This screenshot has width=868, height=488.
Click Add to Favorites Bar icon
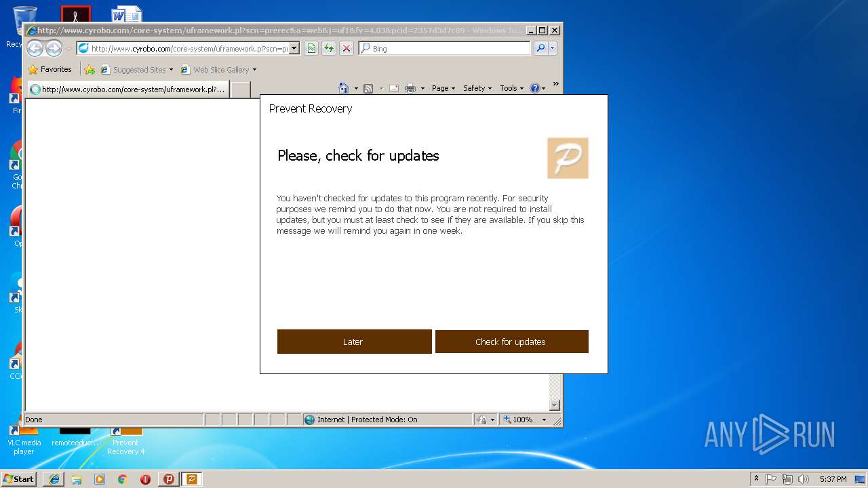tap(90, 69)
